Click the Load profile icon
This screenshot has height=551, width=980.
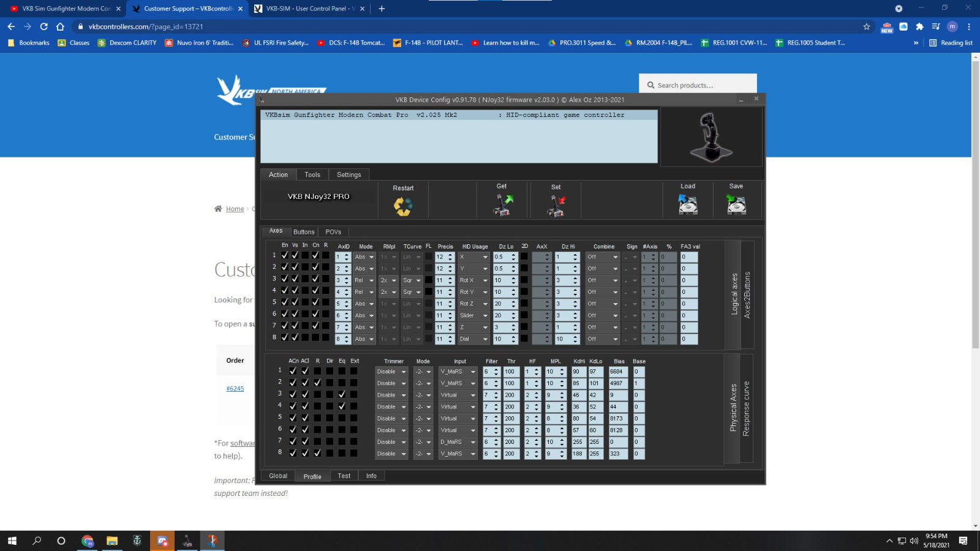click(x=688, y=204)
